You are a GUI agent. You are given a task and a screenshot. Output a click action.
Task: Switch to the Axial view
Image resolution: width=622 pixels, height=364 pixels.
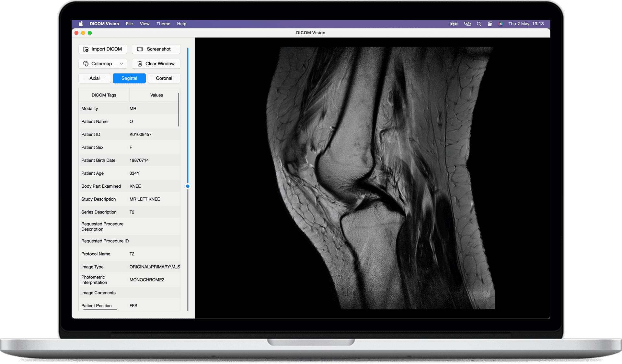94,78
